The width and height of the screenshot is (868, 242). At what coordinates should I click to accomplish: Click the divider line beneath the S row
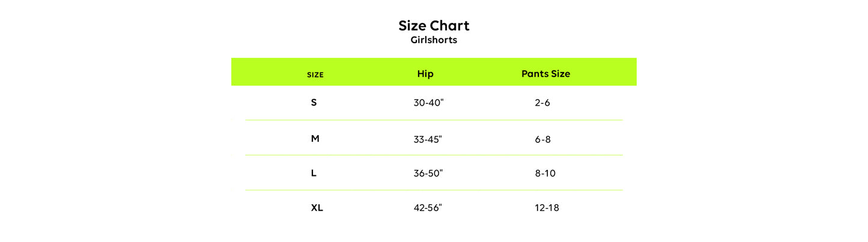[x=434, y=120]
